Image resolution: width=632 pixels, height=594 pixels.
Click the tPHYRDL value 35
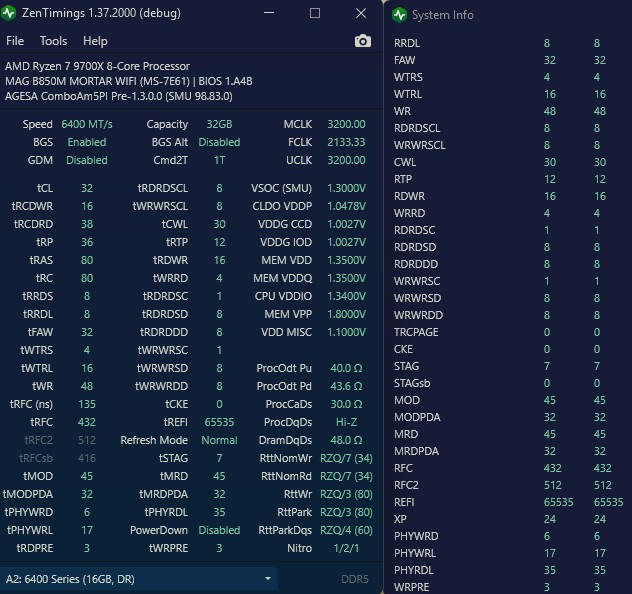point(219,512)
